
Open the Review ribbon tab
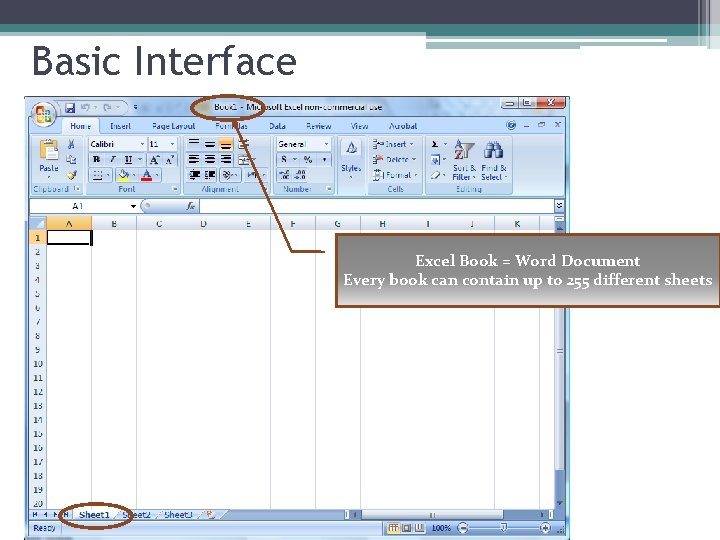[x=319, y=126]
